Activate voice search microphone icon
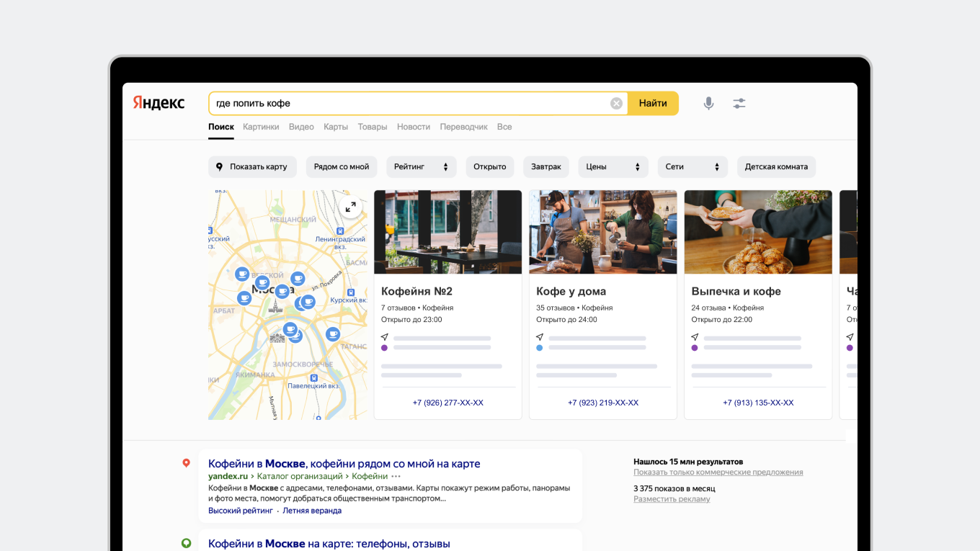 tap(708, 104)
